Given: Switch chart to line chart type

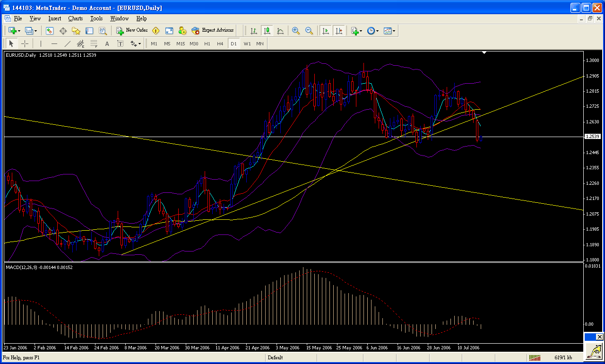Looking at the screenshot, I should tap(280, 31).
